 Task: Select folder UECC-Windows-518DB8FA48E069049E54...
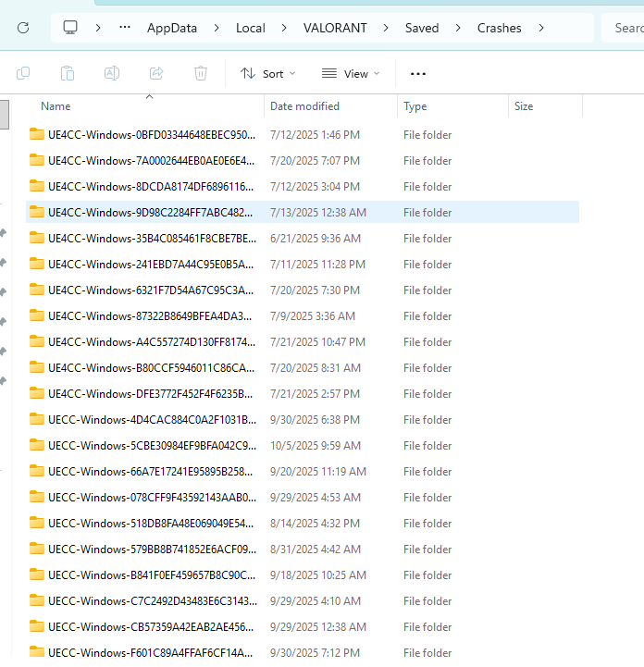point(303,524)
